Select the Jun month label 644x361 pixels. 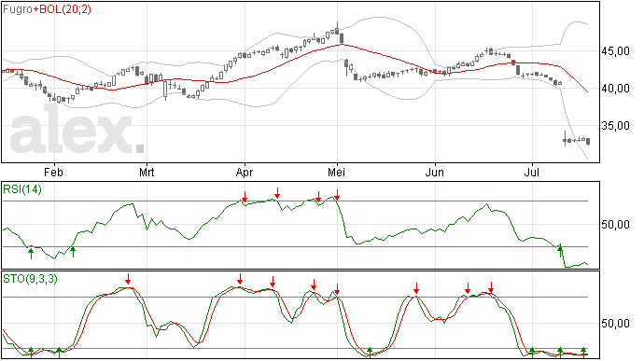point(435,172)
